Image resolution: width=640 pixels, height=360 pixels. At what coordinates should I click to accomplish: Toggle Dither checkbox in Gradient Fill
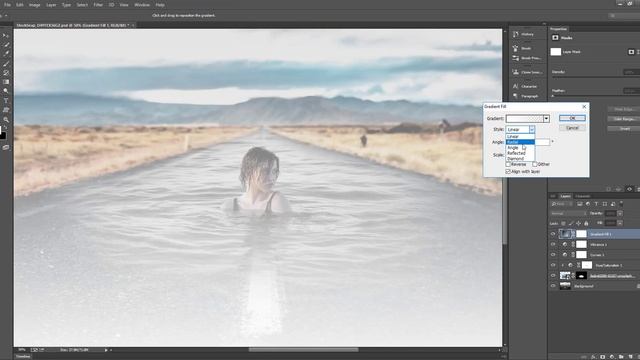click(x=535, y=164)
